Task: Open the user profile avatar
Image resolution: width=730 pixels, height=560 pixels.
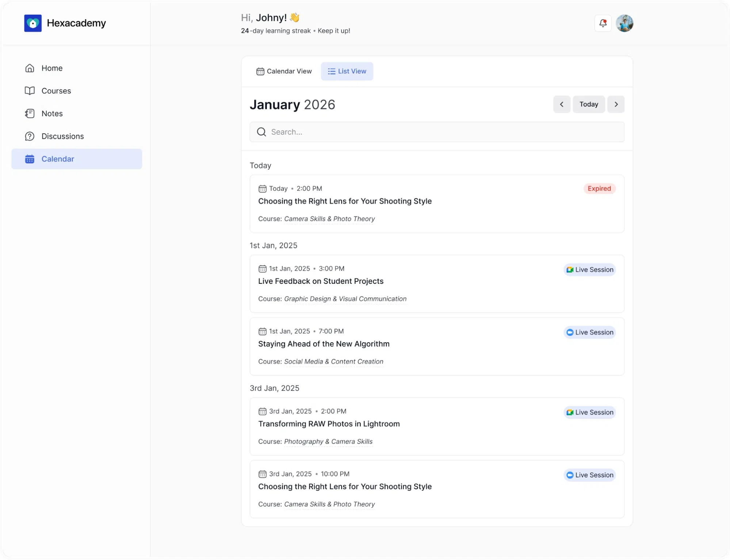Action: (x=624, y=23)
